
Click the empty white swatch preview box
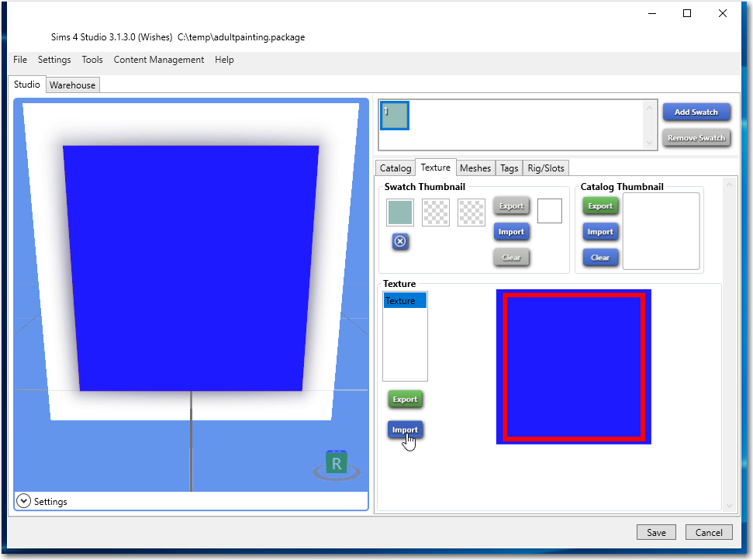(x=549, y=211)
